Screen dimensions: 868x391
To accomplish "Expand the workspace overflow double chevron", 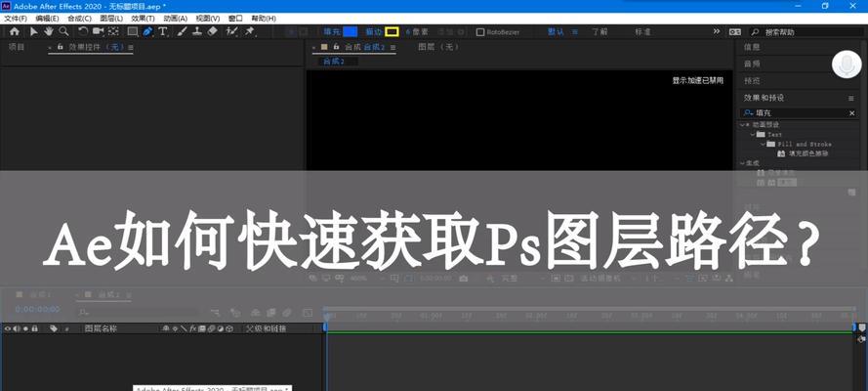I will pyautogui.click(x=717, y=31).
